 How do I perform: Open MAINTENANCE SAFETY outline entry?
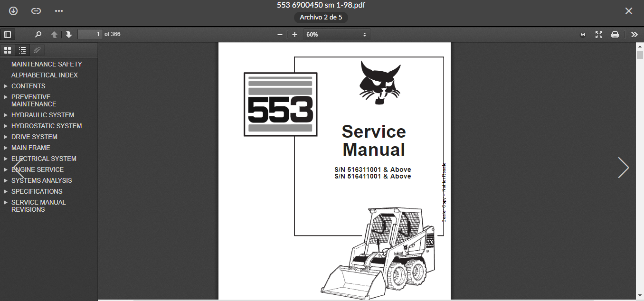47,64
